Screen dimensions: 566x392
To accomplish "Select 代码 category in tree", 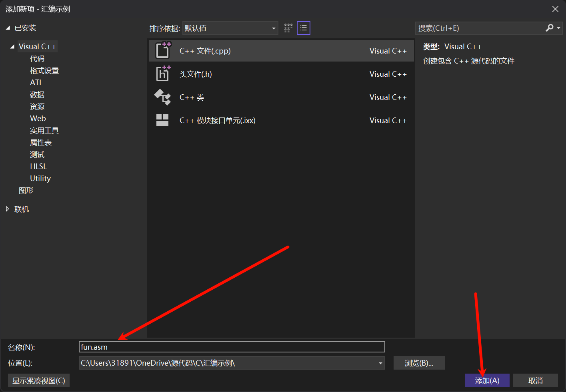I will pyautogui.click(x=37, y=59).
